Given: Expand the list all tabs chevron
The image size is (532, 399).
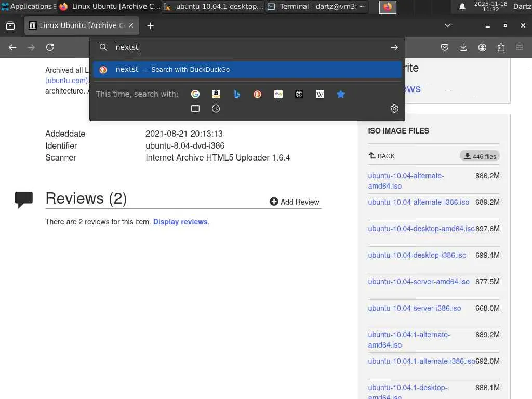Looking at the screenshot, I should point(448,25).
